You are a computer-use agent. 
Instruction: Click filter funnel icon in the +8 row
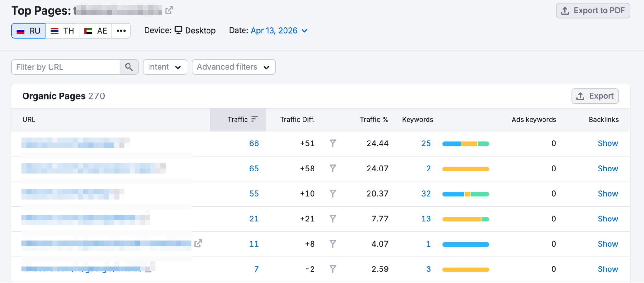tap(333, 244)
